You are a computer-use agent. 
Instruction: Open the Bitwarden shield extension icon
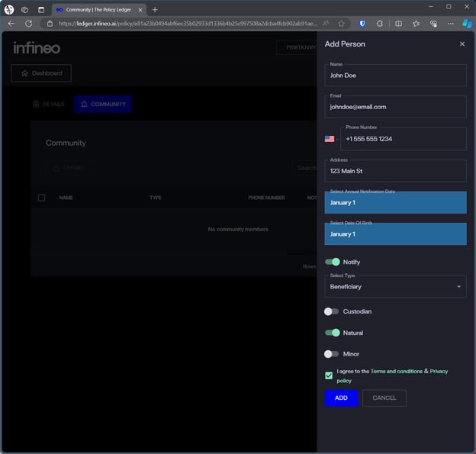(362, 24)
